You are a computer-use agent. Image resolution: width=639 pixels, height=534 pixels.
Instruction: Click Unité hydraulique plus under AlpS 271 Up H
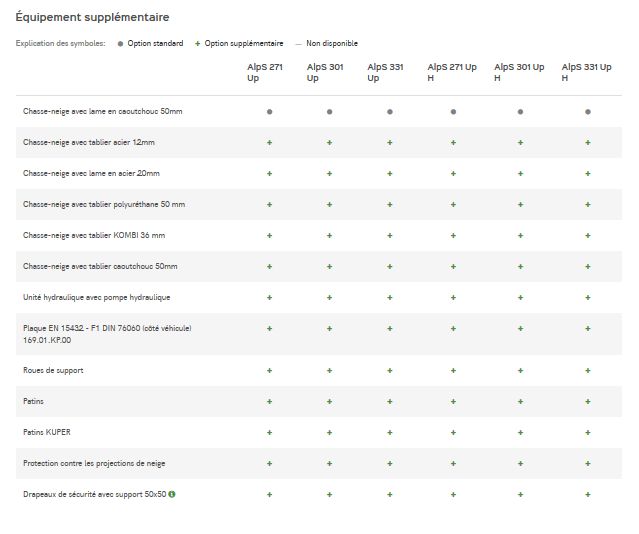453,297
